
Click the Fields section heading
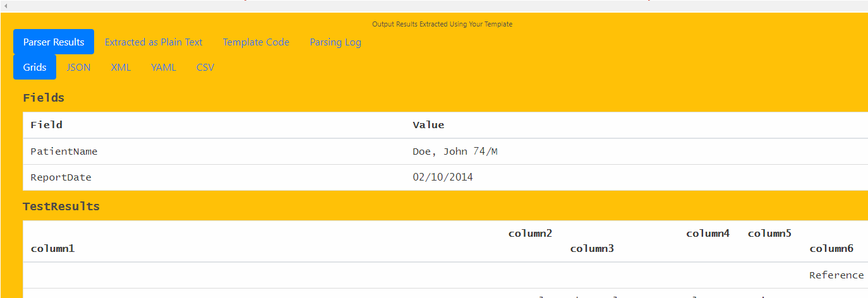click(x=44, y=98)
